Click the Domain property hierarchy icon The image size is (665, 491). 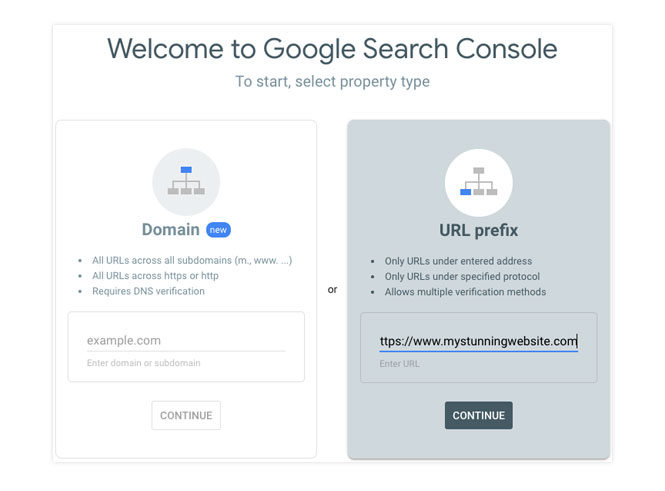point(186,181)
